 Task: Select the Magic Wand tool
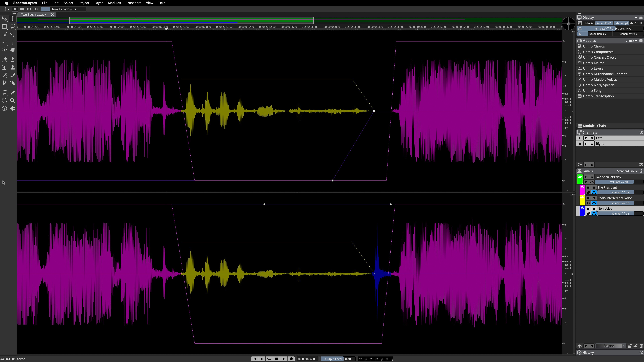pos(12,34)
